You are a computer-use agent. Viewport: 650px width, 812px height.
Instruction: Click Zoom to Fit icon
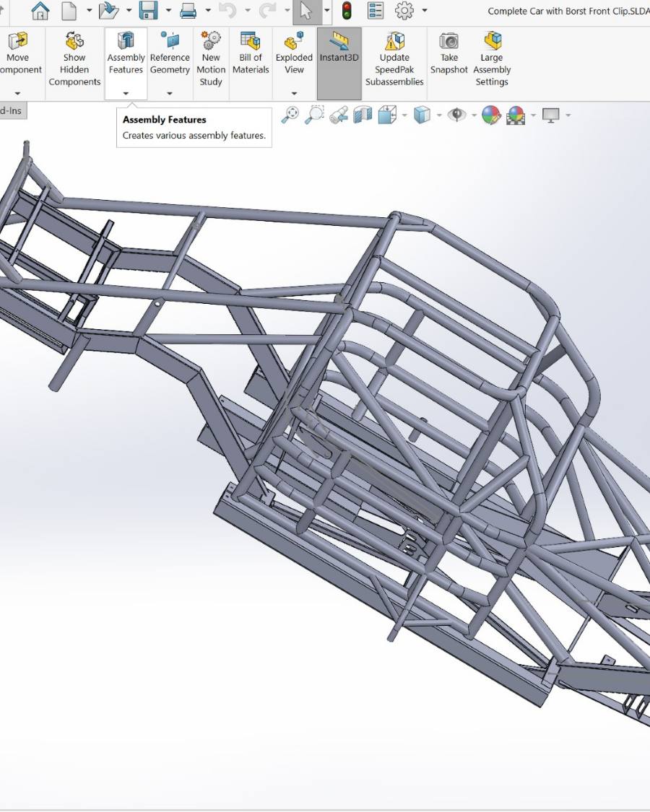(290, 115)
